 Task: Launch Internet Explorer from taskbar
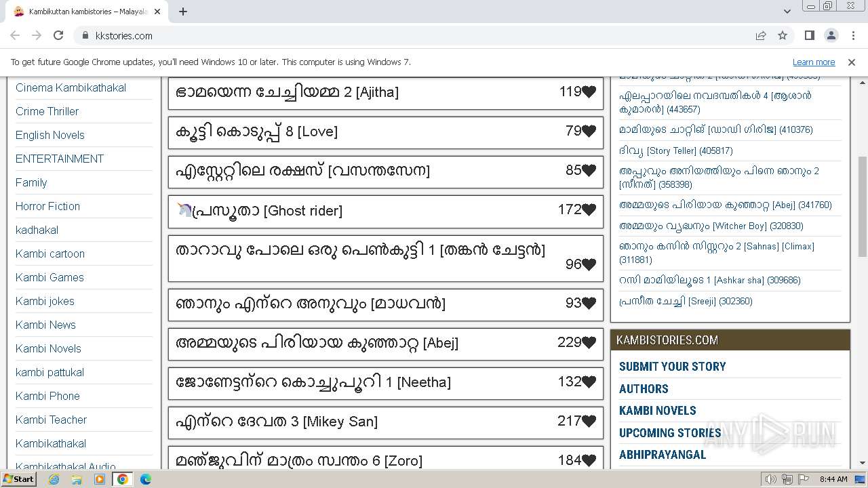coord(54,479)
